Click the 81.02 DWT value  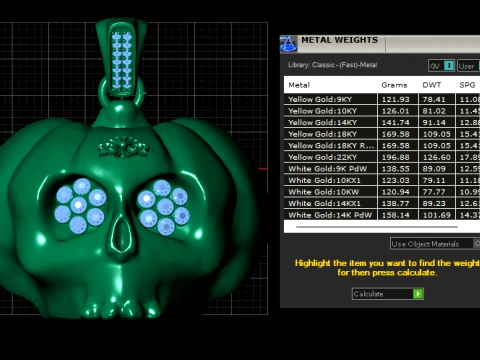(x=434, y=111)
